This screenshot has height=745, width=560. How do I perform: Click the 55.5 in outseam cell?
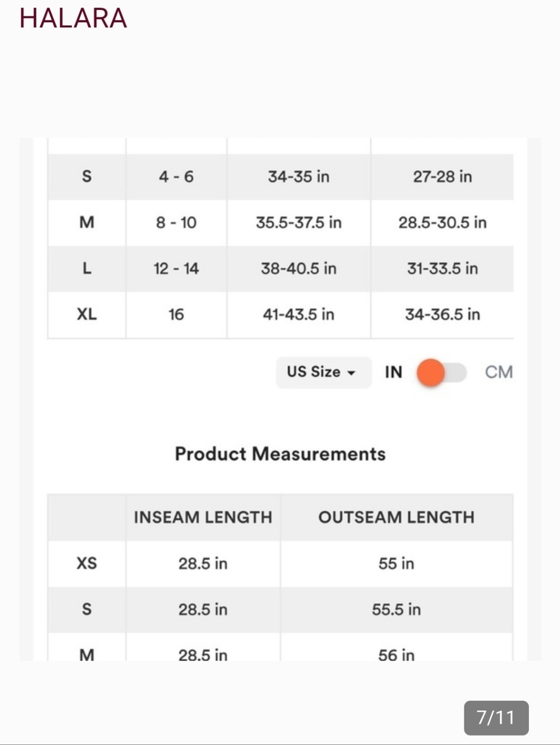(396, 609)
